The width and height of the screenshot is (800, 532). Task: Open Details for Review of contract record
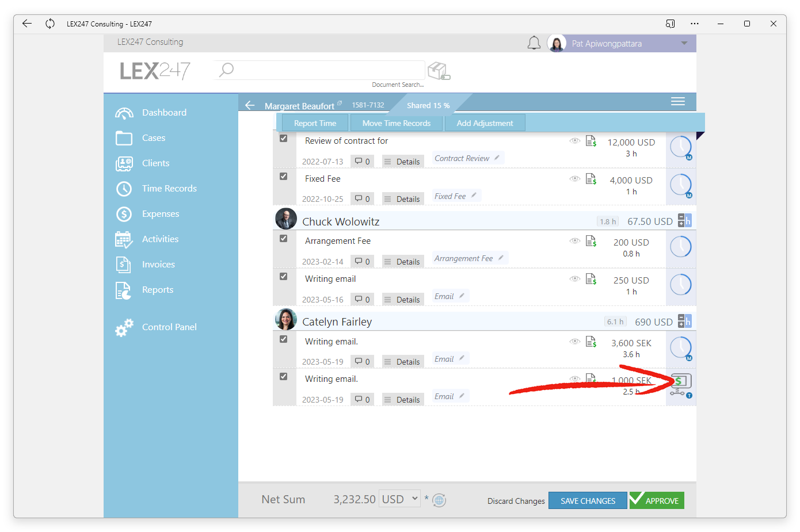pyautogui.click(x=403, y=162)
